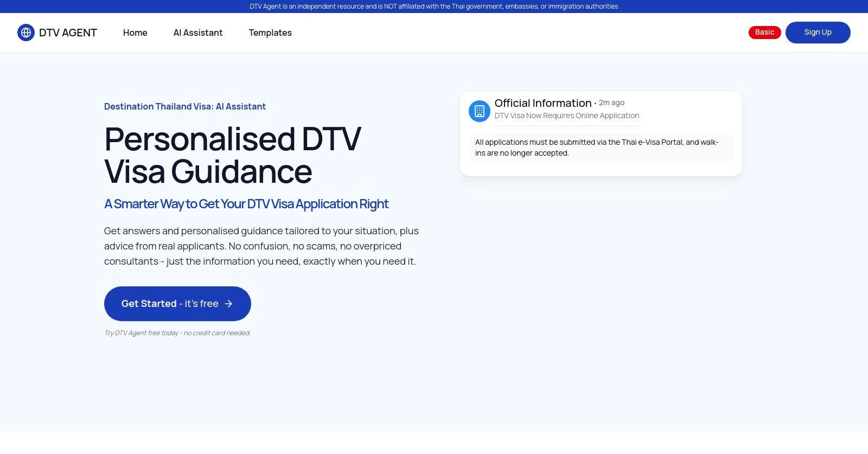This screenshot has width=868, height=454.
Task: Click the red Basic plan badge
Action: [765, 33]
